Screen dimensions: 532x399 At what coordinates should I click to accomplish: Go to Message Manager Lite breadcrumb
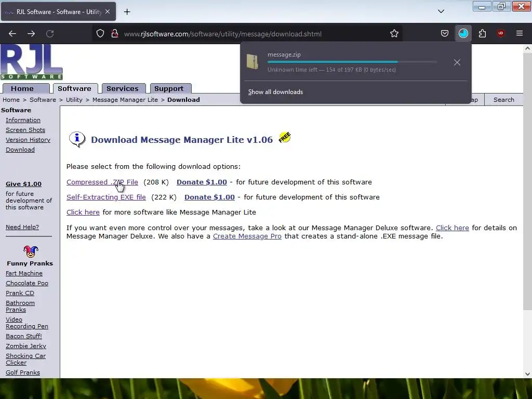(x=125, y=100)
